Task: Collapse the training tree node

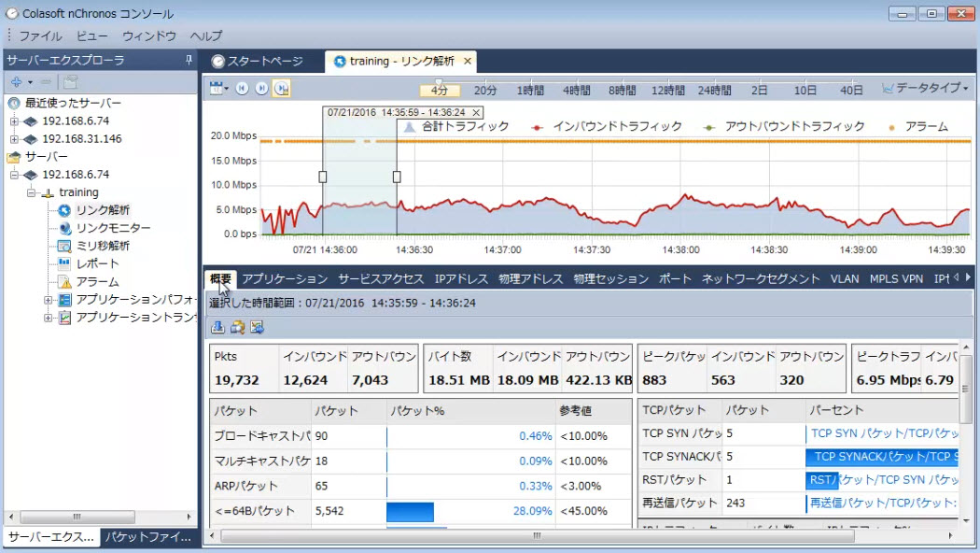Action: pos(31,192)
